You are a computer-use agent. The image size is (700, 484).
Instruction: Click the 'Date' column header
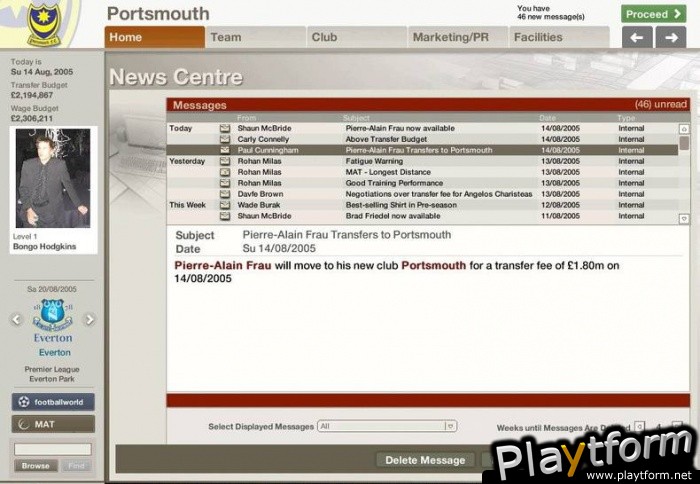[547, 118]
